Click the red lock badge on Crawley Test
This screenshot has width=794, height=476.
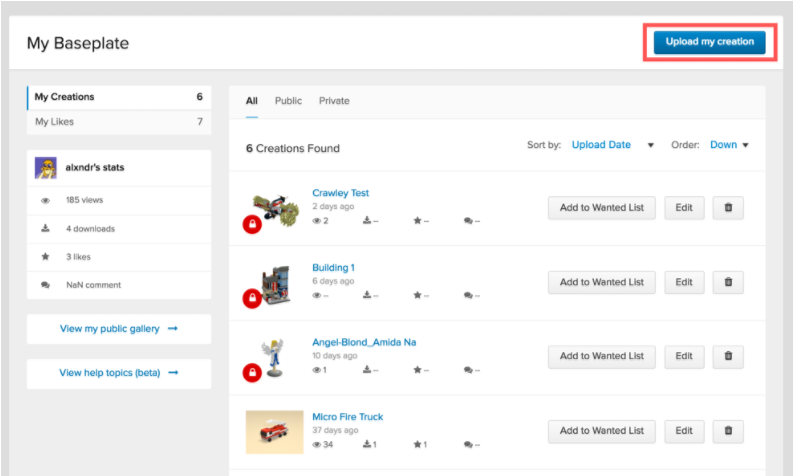coord(254,224)
